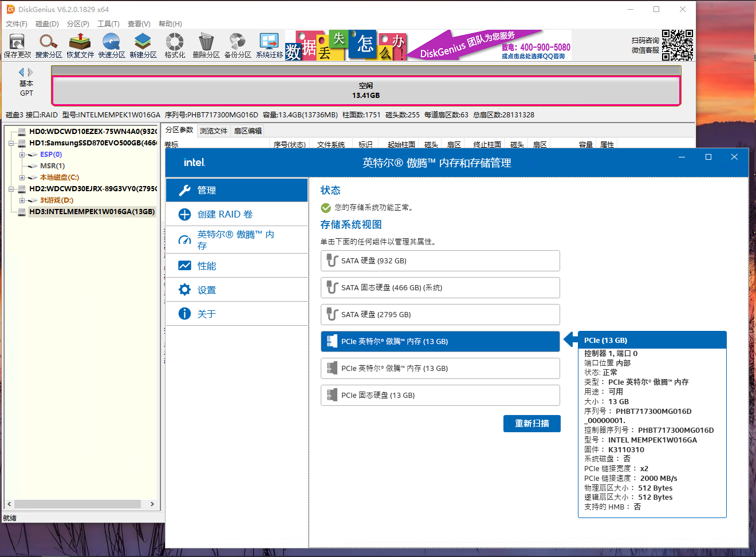Select the SATA 硬盘 (2795 GB) device
This screenshot has height=557, width=756.
coord(440,314)
